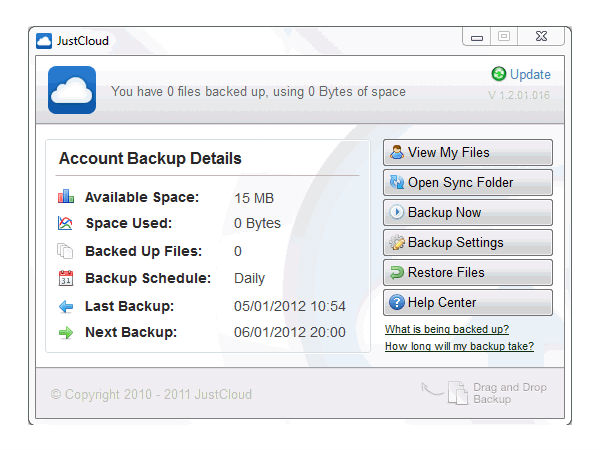Click the user icon on View My Files
This screenshot has height=450, width=600.
click(397, 152)
